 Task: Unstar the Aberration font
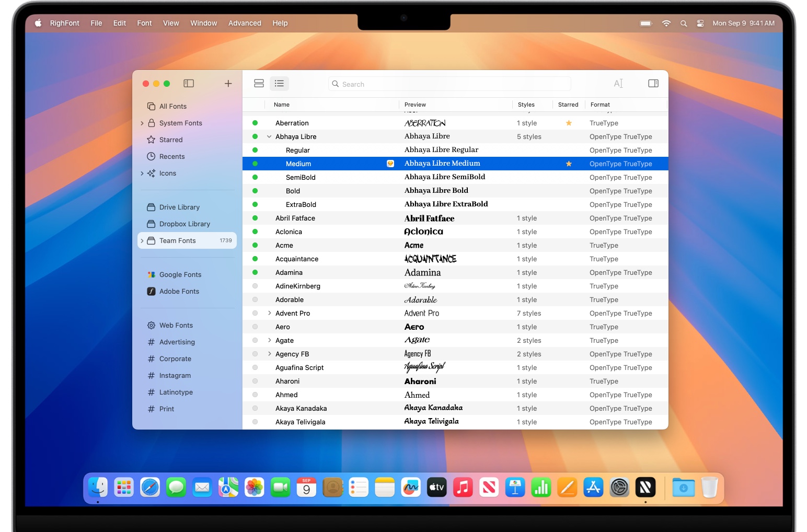[569, 123]
